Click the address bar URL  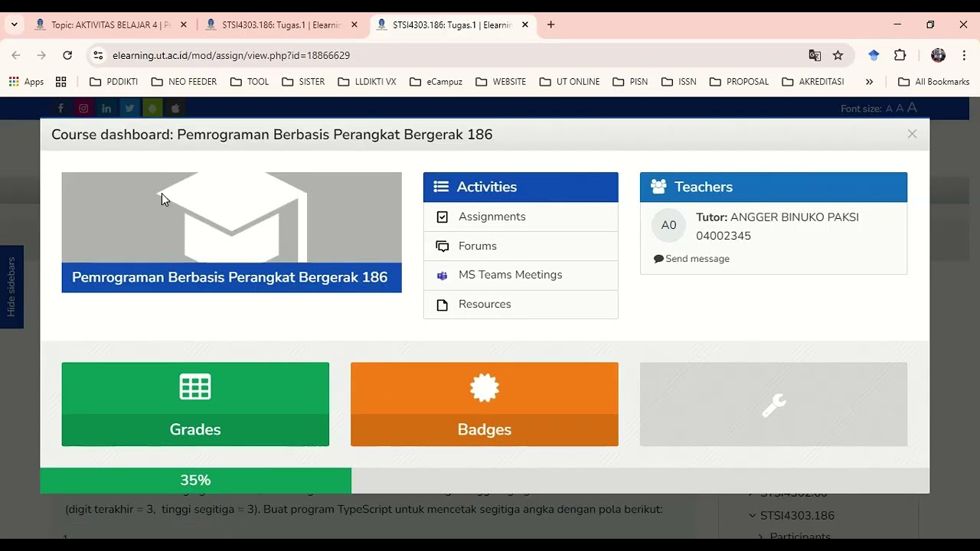point(231,55)
